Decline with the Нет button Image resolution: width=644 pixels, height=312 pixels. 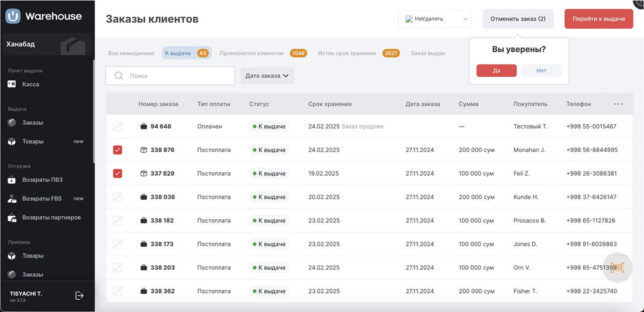tap(541, 71)
